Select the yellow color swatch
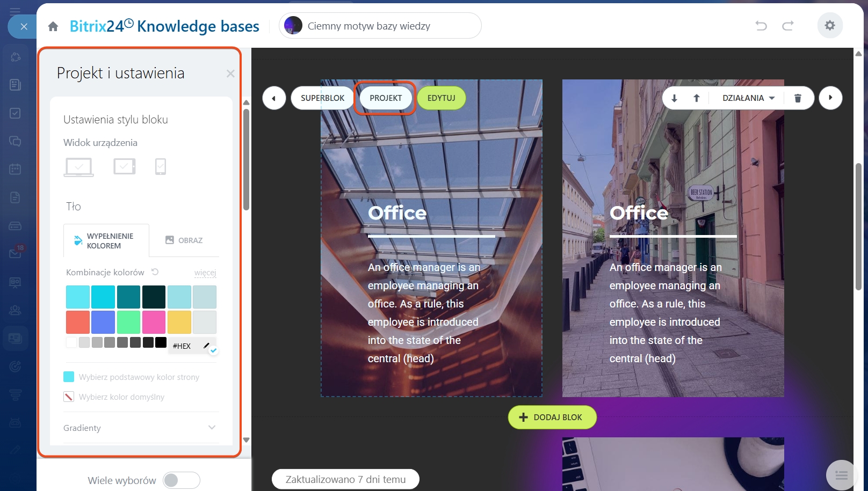This screenshot has width=868, height=491. coord(179,323)
